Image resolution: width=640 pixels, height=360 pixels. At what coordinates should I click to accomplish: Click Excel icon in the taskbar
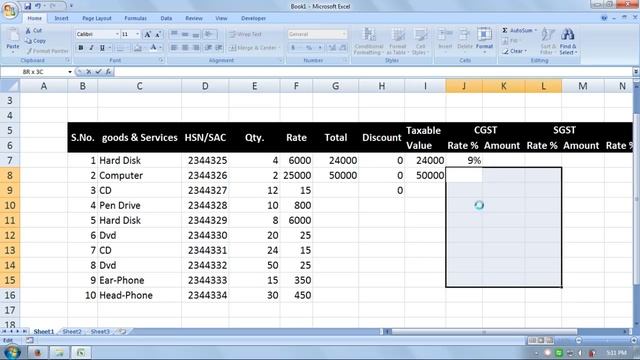[80, 352]
